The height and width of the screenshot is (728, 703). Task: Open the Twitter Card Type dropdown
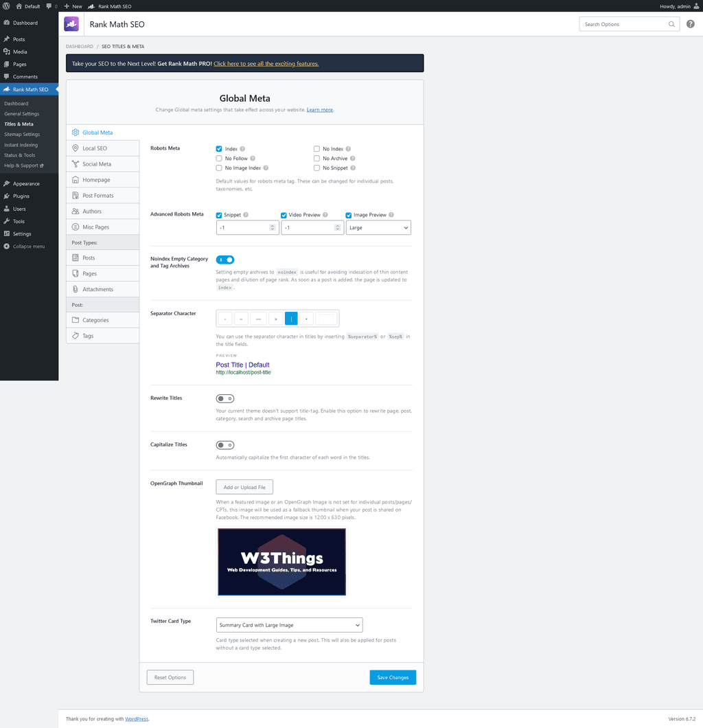(289, 625)
